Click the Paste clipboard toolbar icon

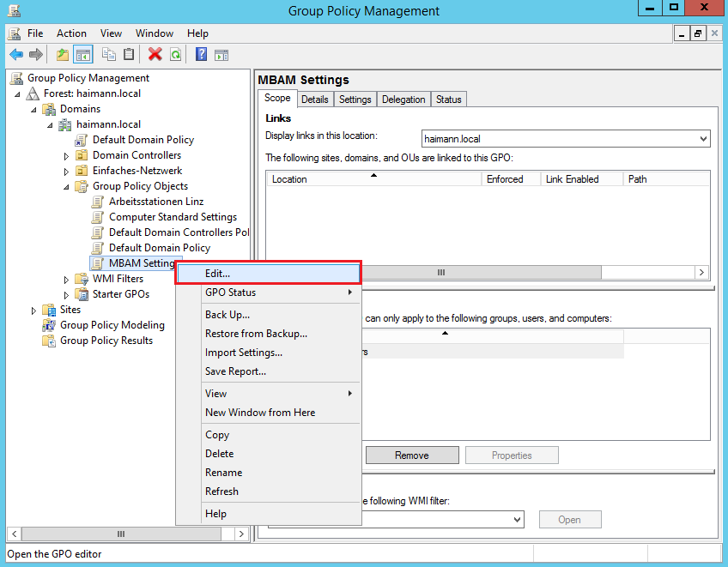tap(129, 54)
